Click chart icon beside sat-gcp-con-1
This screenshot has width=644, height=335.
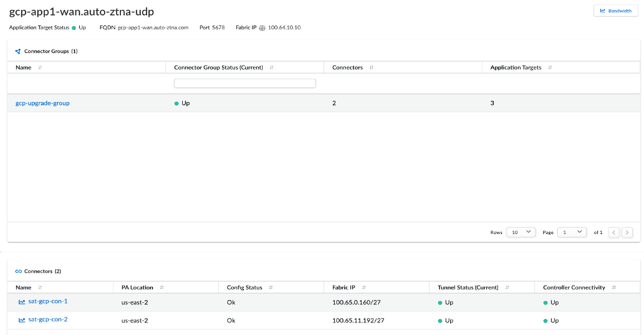point(22,301)
